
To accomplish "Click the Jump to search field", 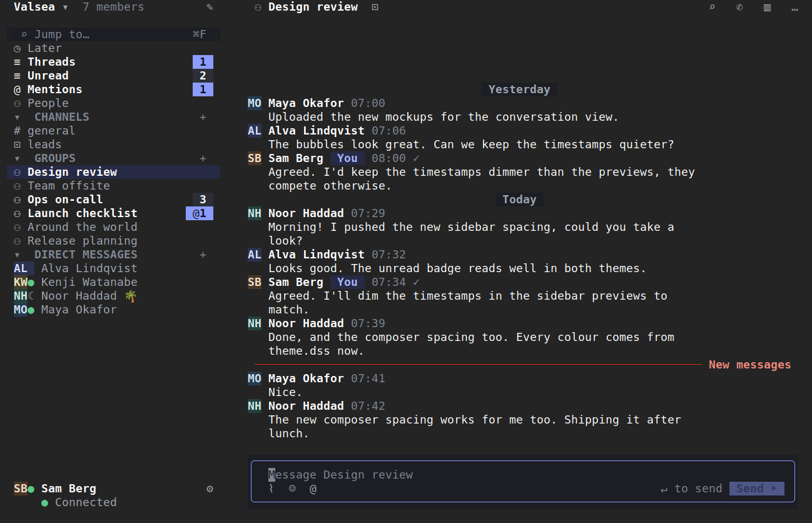I will tap(113, 34).
